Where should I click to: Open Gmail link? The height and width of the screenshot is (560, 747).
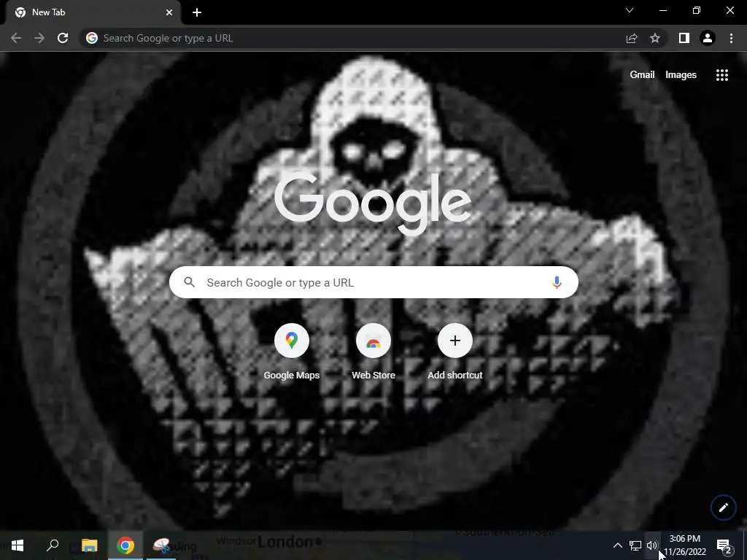[642, 75]
